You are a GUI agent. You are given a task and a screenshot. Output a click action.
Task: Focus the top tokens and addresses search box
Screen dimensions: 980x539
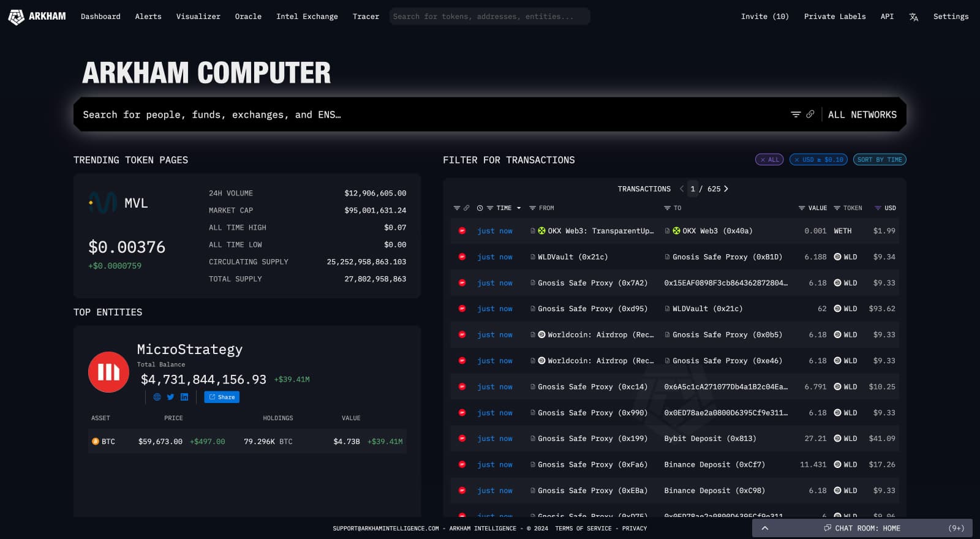pos(489,17)
